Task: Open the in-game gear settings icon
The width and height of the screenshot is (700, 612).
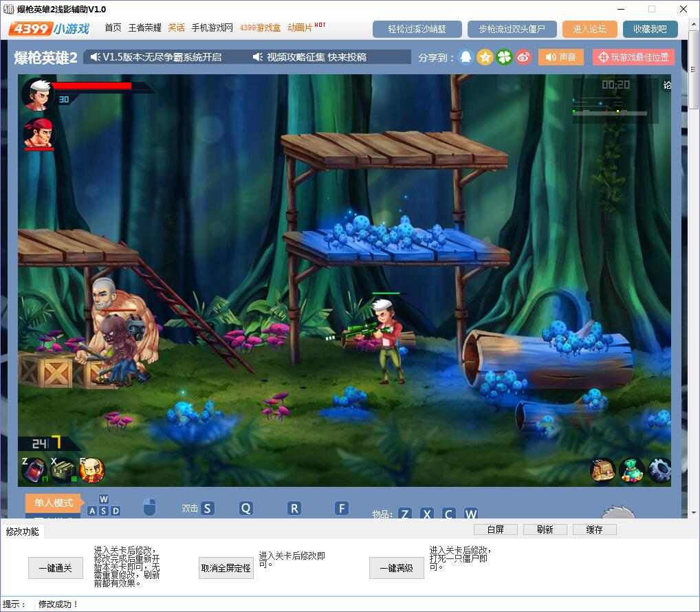Action: (x=659, y=470)
